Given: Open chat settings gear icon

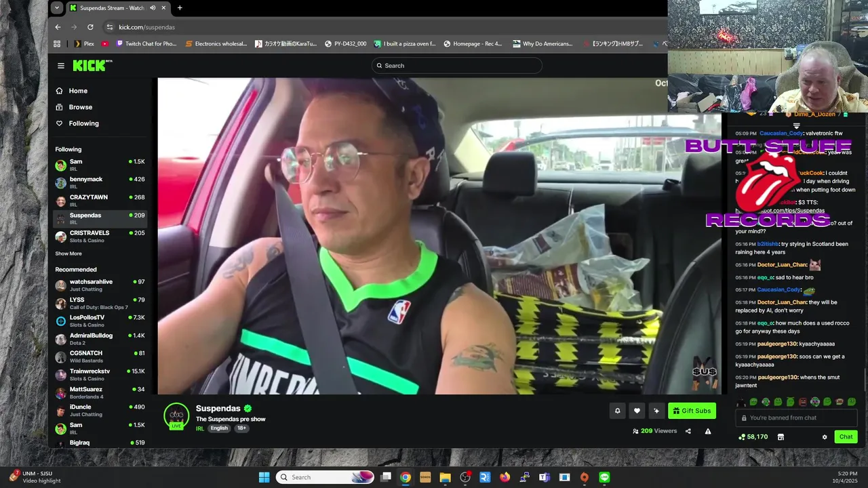Looking at the screenshot, I should (825, 437).
